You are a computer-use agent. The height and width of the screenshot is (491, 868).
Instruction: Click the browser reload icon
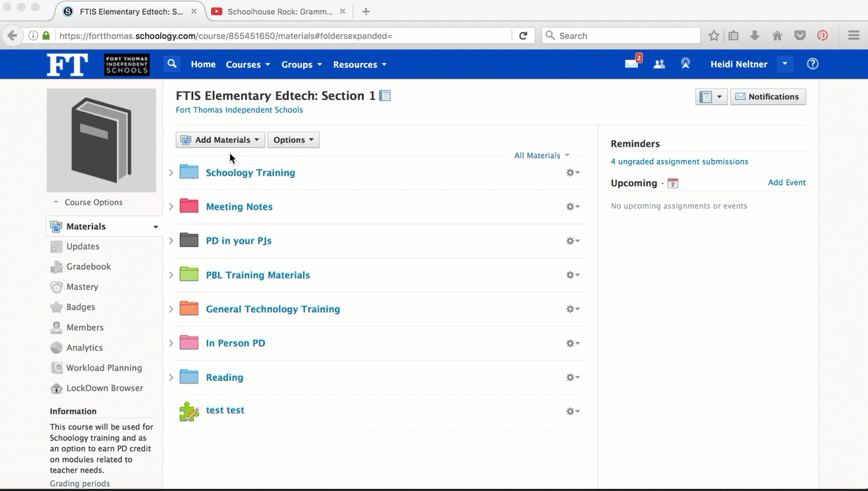[523, 35]
